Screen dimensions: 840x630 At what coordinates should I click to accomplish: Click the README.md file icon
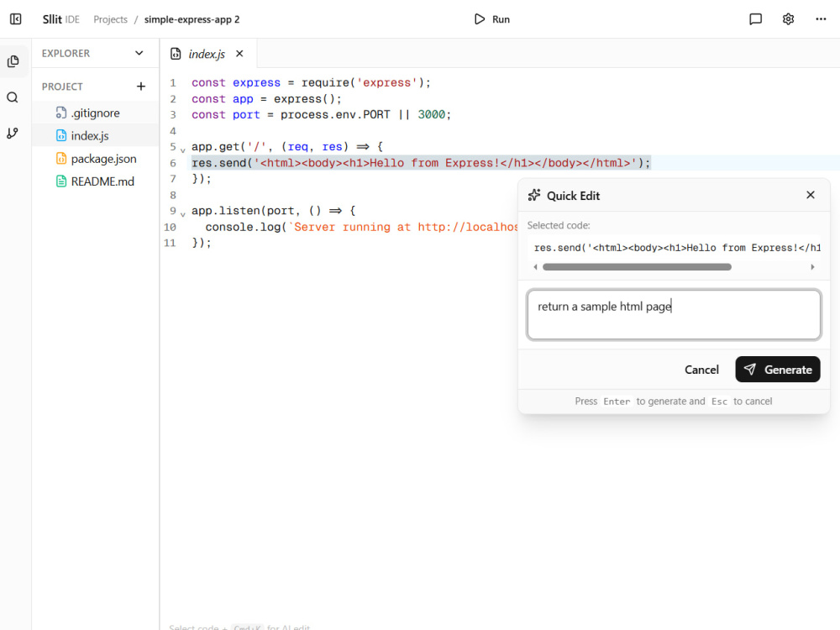61,181
